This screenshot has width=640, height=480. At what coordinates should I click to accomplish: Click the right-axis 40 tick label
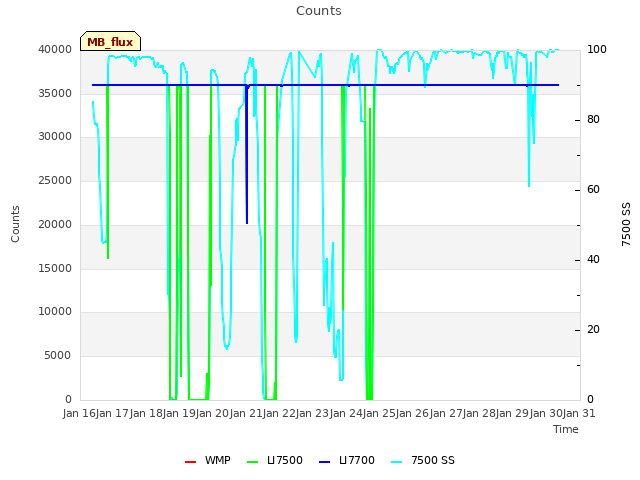(x=593, y=260)
